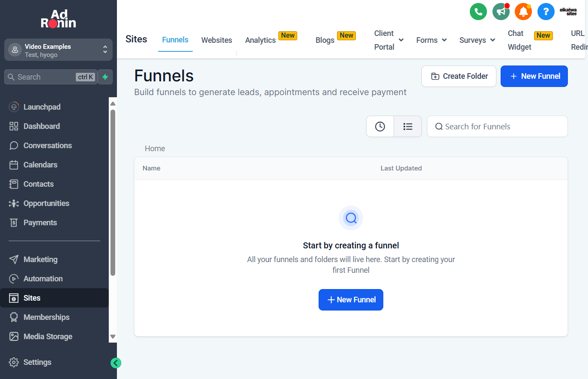The height and width of the screenshot is (379, 588).
Task: Open the eikaiwa sites profile avatar
Action: pos(568,12)
